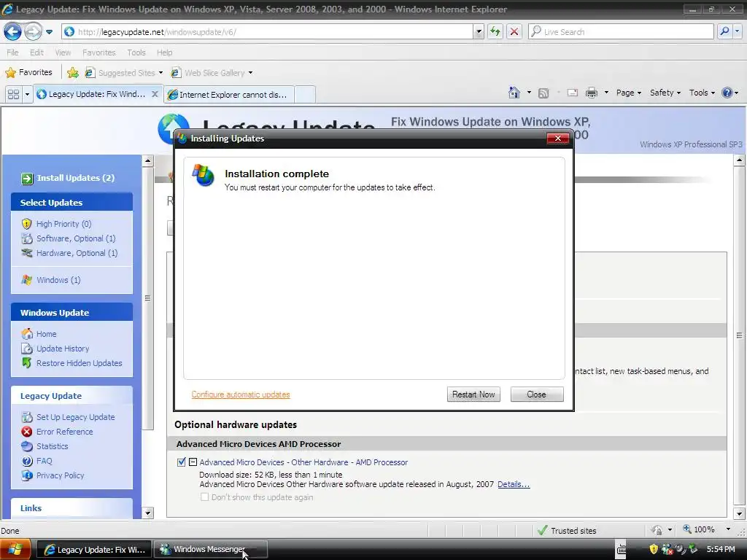Close the Legacy Update tab
The width and height of the screenshot is (747, 560).
pos(155,94)
